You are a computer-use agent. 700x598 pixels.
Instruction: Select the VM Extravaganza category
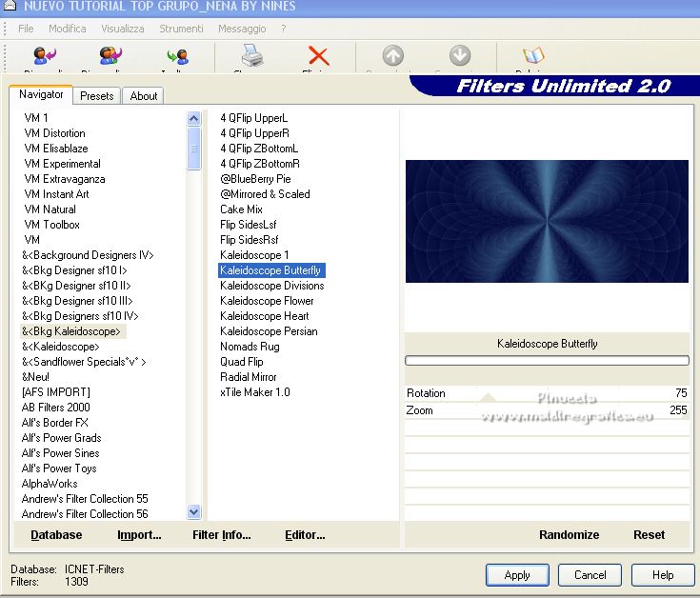pos(65,179)
